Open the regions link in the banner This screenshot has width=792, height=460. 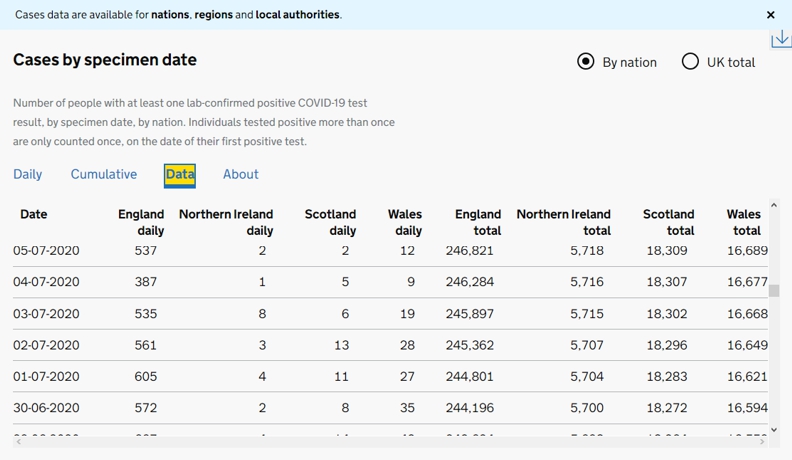point(213,15)
